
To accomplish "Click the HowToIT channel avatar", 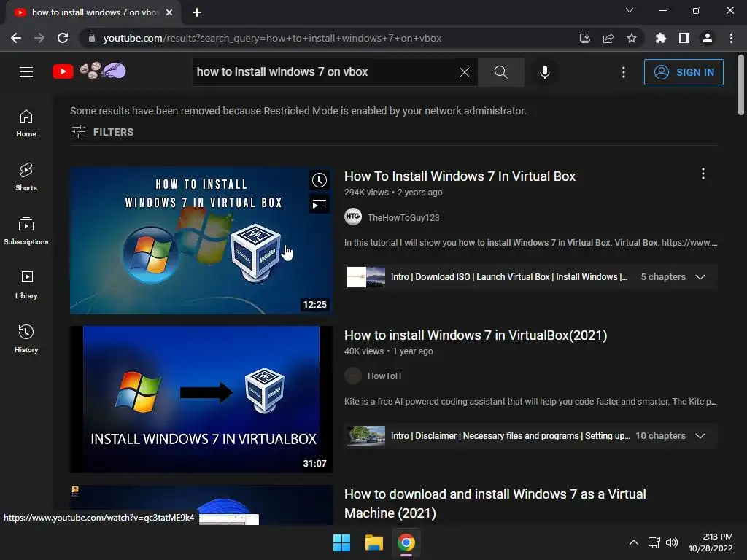I will click(x=353, y=376).
